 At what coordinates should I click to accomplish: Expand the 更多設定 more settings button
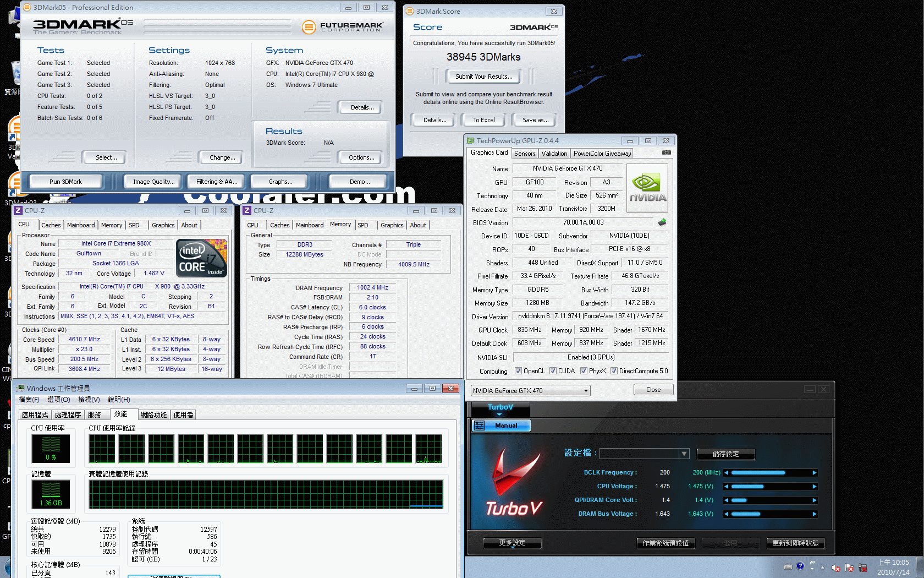click(x=512, y=543)
